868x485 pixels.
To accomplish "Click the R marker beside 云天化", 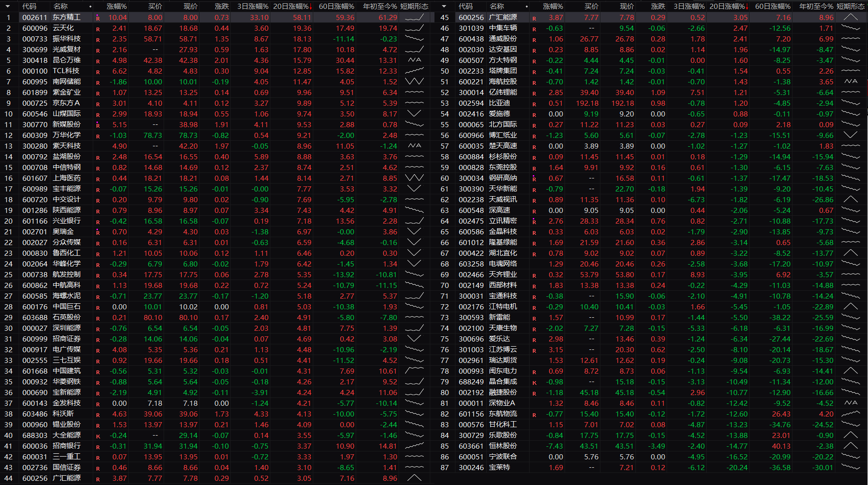I will coord(98,29).
